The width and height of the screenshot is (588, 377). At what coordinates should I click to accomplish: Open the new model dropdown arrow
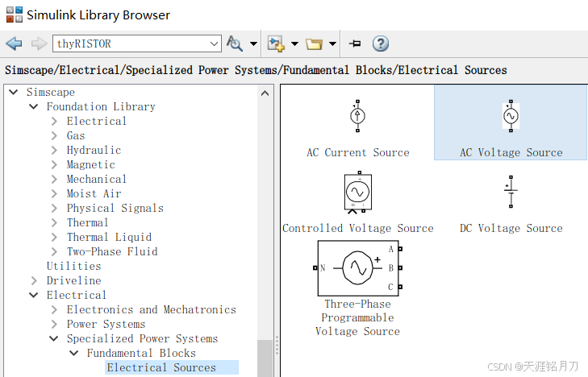pos(294,43)
